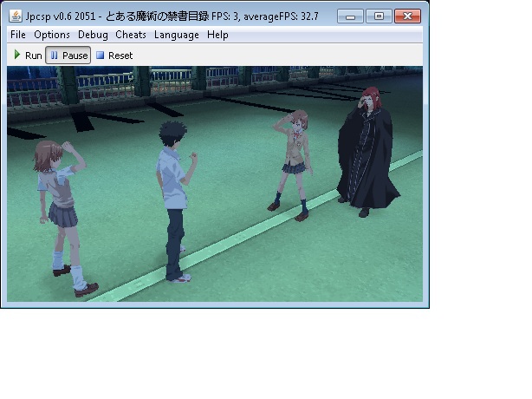Open the File menu
The height and width of the screenshot is (399, 532).
click(18, 35)
